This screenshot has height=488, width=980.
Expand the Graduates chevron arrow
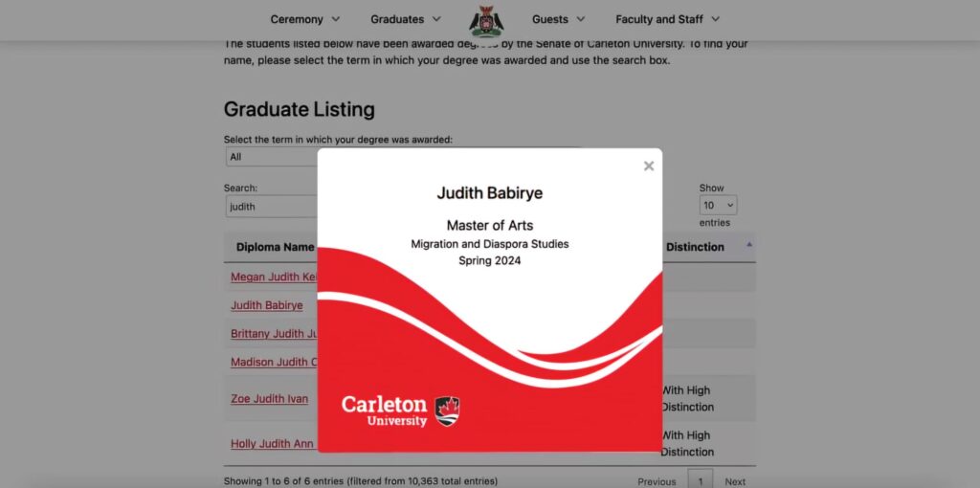pos(436,19)
